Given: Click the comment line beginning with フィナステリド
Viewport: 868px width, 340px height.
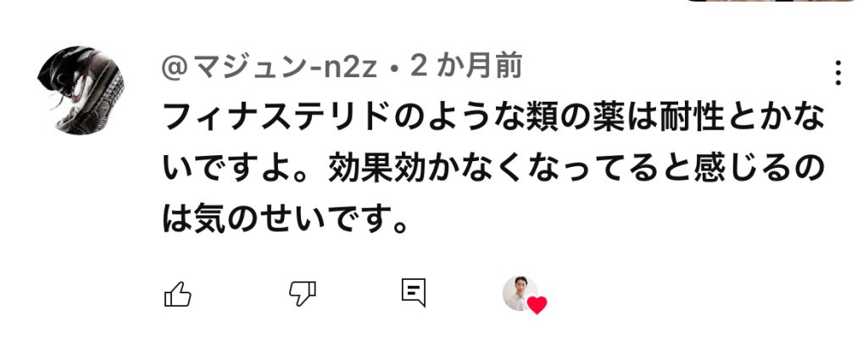Looking at the screenshot, I should pyautogui.click(x=494, y=119).
